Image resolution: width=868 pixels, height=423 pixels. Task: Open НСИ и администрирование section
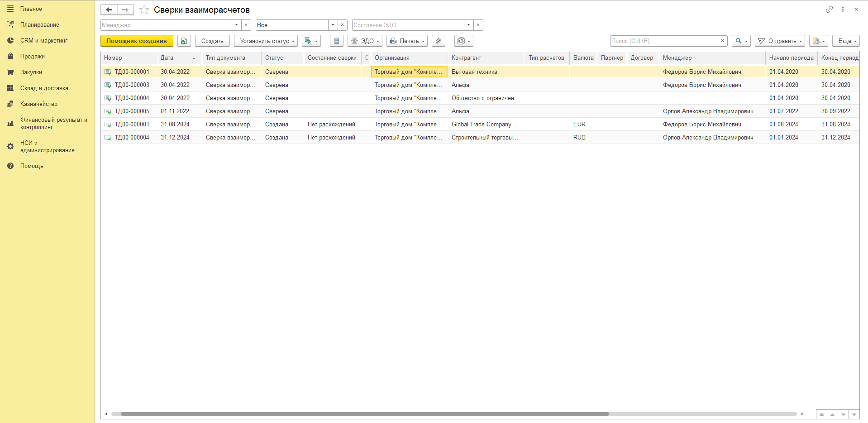(47, 146)
